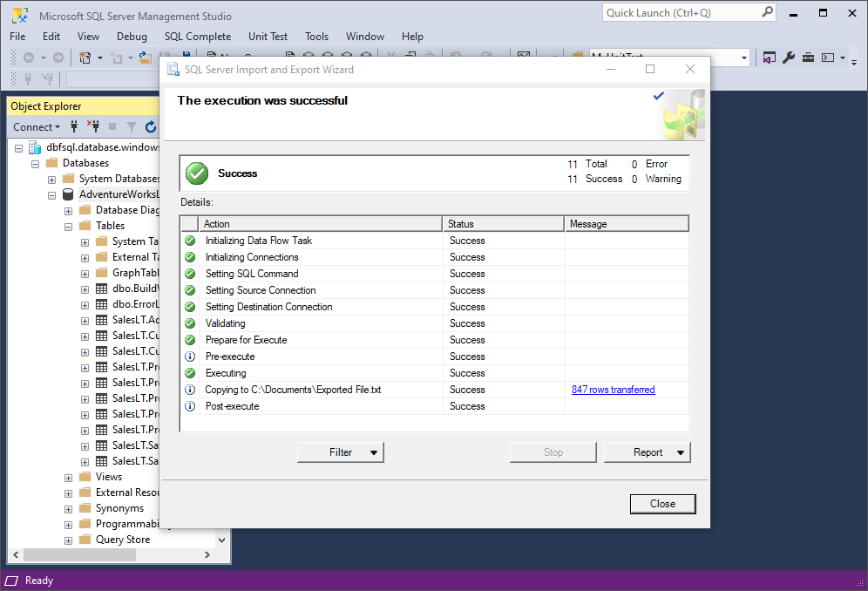
Task: Click the Disconnect icon in Object Explorer
Action: point(93,127)
